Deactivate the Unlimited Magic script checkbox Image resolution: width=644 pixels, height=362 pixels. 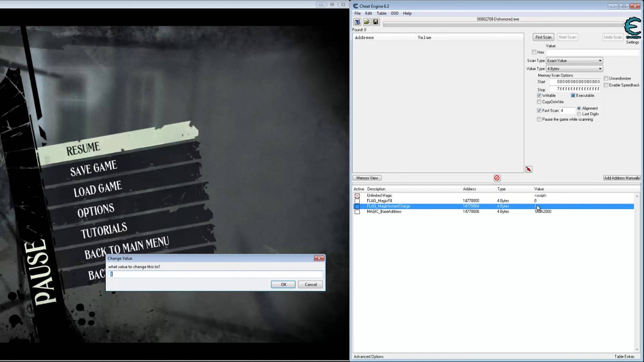(x=357, y=196)
